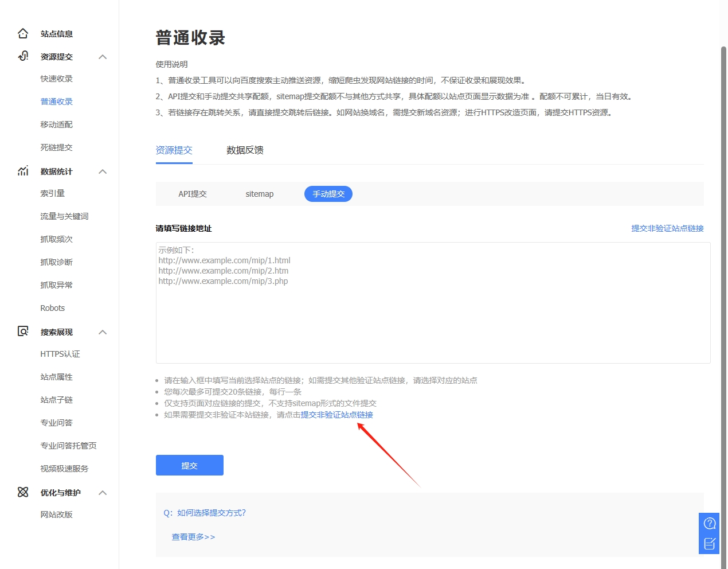Viewport: 728px width, 569px height.
Task: Collapse the 搜索展现 section chevron
Action: [x=103, y=332]
